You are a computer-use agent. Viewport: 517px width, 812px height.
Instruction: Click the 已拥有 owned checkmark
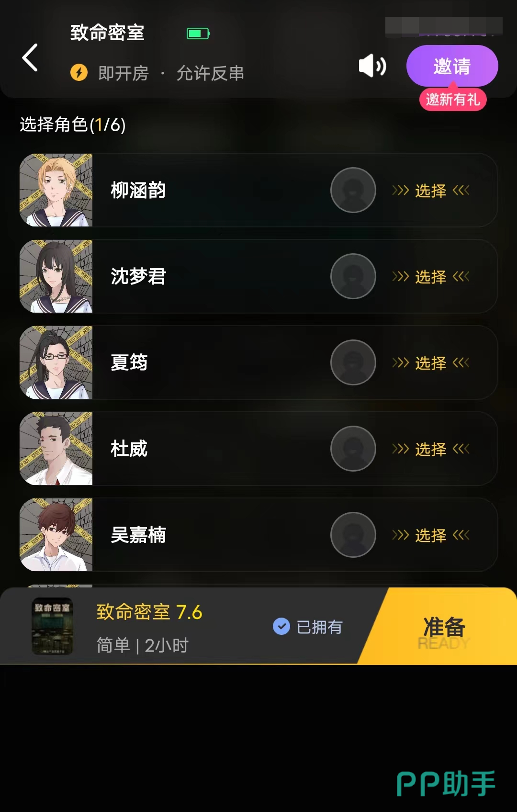coord(281,626)
